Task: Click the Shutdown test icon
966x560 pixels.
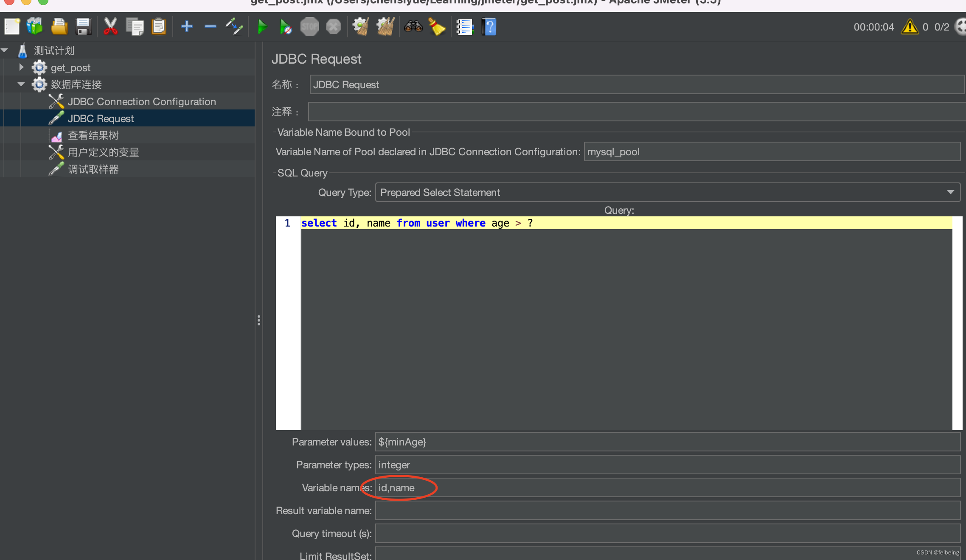Action: point(334,27)
